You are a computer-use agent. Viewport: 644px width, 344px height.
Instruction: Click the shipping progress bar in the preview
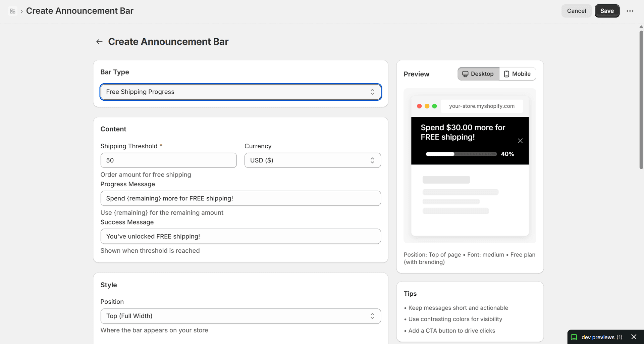tap(461, 154)
